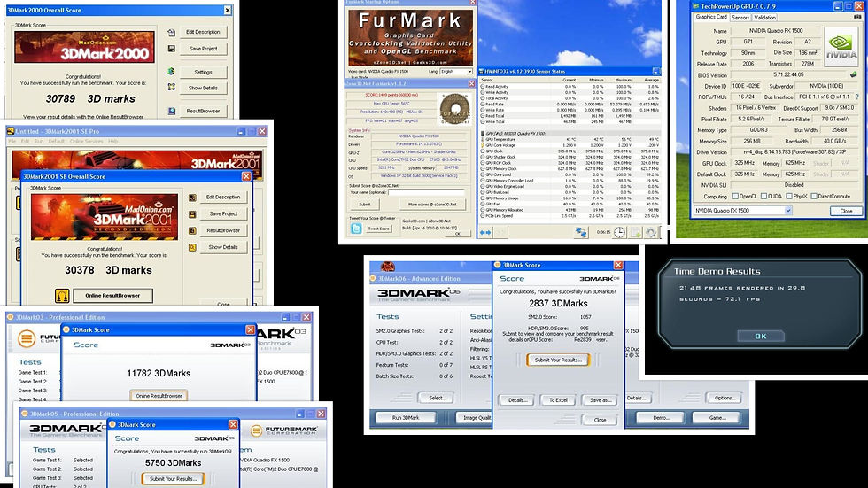868x488 pixels.
Task: Click GPU-Z BIOS save chip icon
Action: click(853, 74)
